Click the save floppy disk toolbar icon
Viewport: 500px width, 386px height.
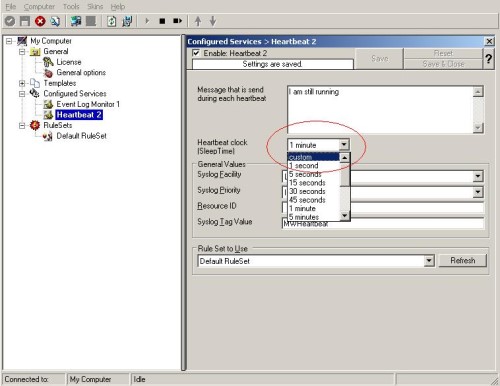[25, 21]
